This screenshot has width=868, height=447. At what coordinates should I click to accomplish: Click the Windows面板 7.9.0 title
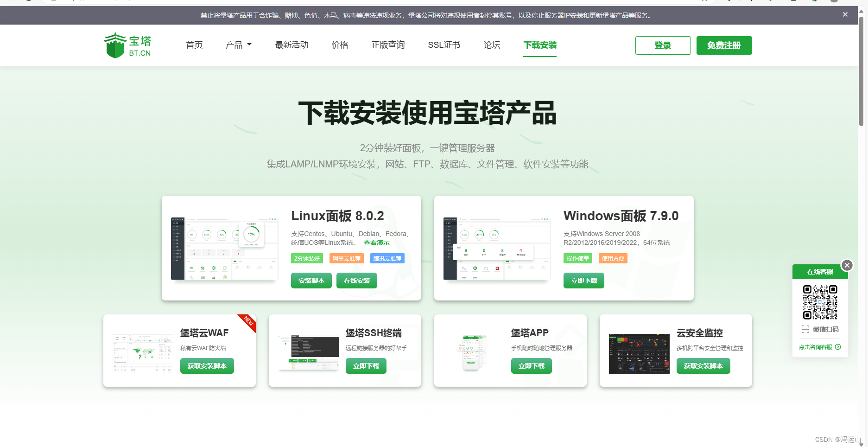[x=621, y=216]
